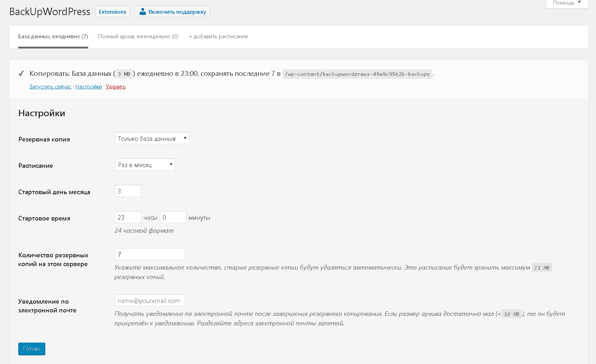
Task: Click the red Удалить link
Action: (116, 87)
